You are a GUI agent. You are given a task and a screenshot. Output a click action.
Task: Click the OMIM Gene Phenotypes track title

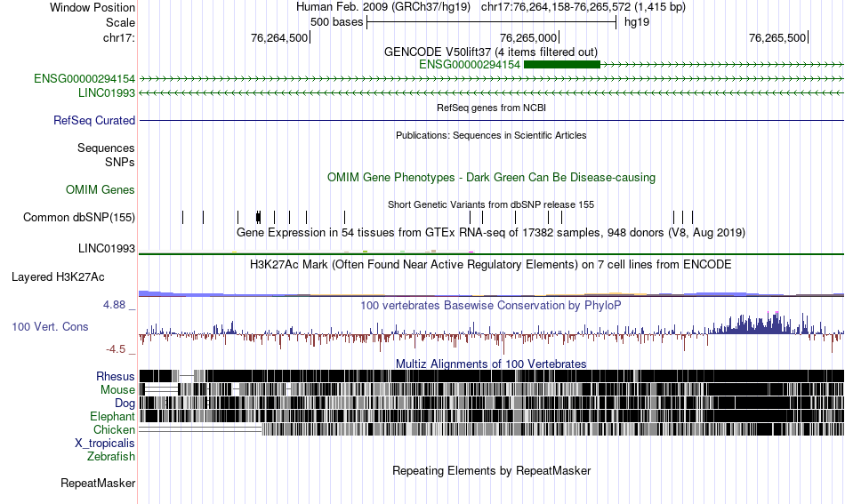coord(492,177)
